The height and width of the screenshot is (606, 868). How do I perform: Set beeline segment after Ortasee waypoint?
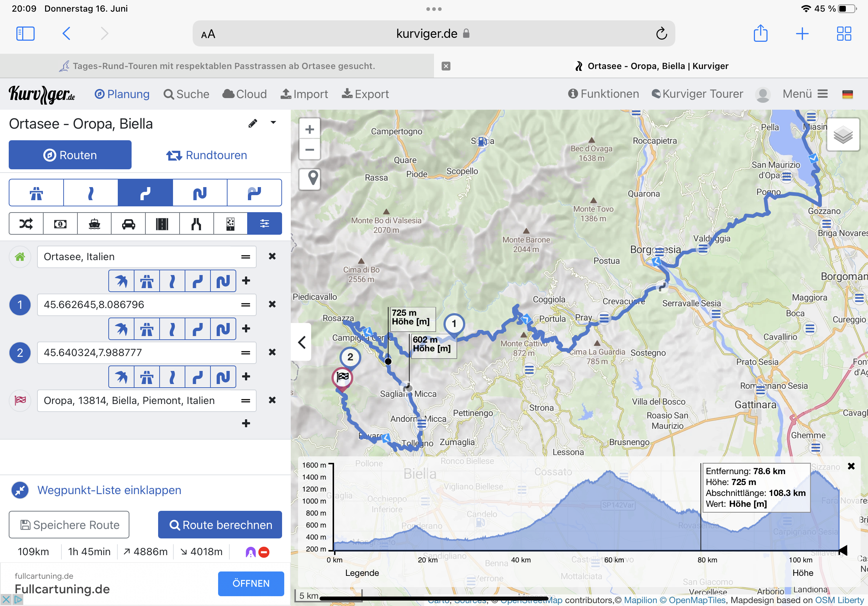(x=121, y=281)
